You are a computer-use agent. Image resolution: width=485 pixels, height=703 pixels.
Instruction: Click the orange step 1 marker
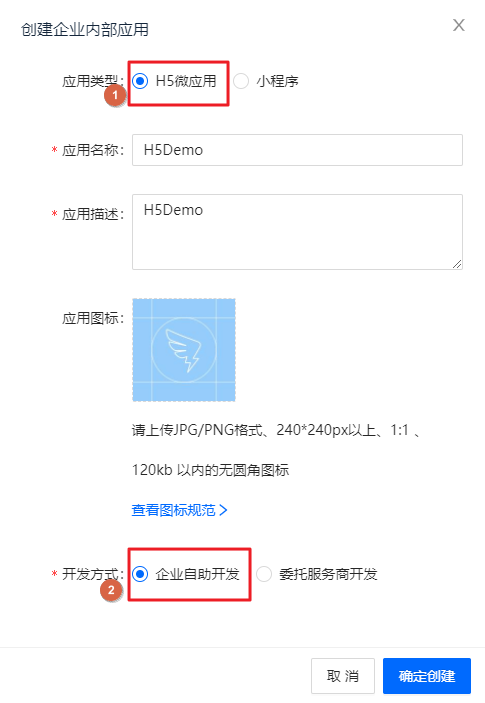tap(115, 95)
